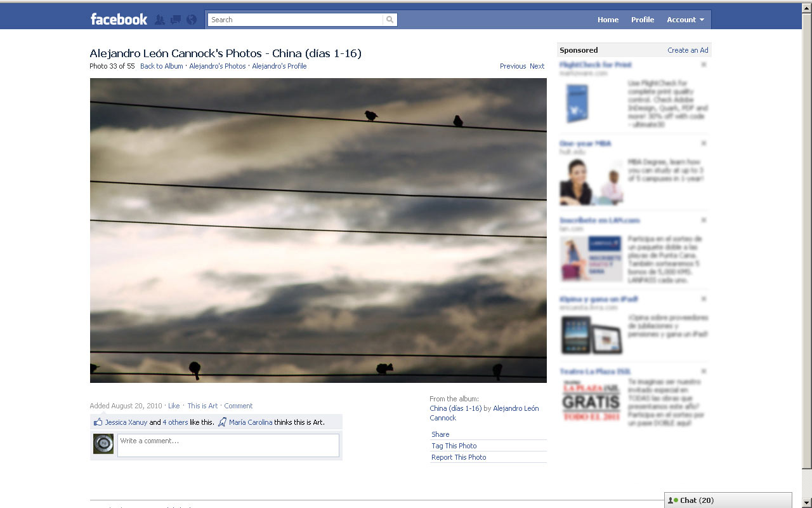Go to the Next photo
The height and width of the screenshot is (508, 812).
point(537,66)
